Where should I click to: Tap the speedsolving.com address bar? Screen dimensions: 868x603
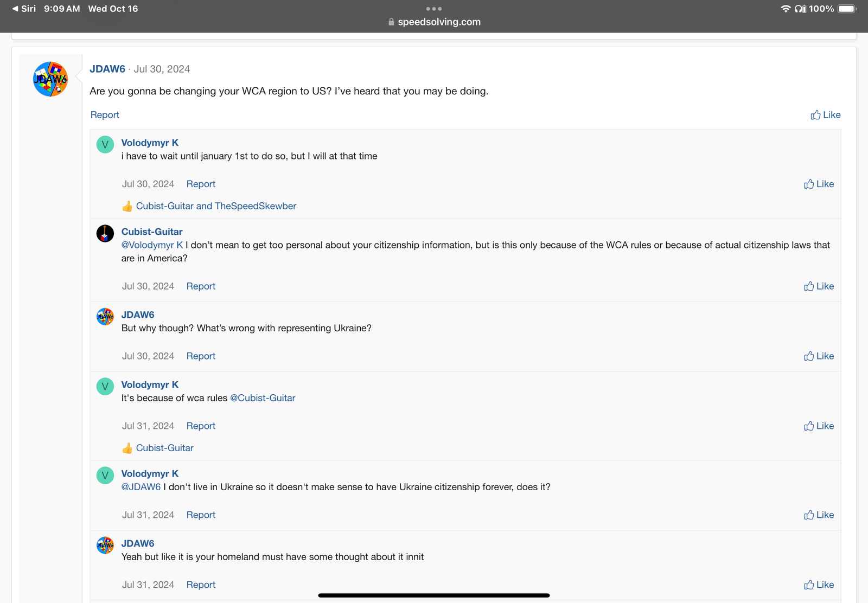pyautogui.click(x=434, y=22)
